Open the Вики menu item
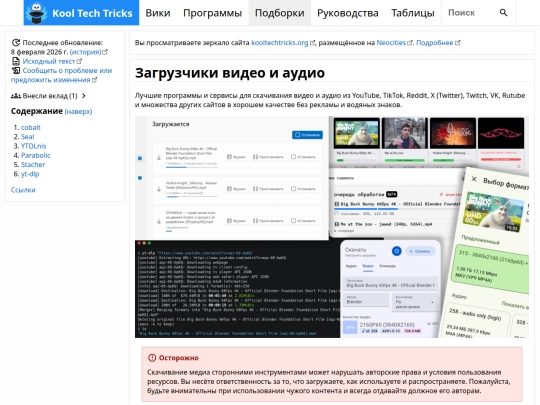This screenshot has width=540, height=405. click(x=158, y=13)
